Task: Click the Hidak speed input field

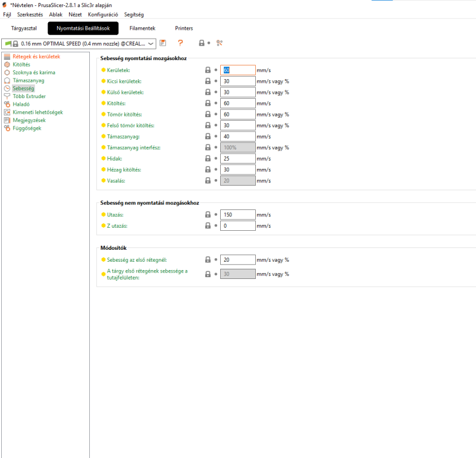Action: pos(237,158)
